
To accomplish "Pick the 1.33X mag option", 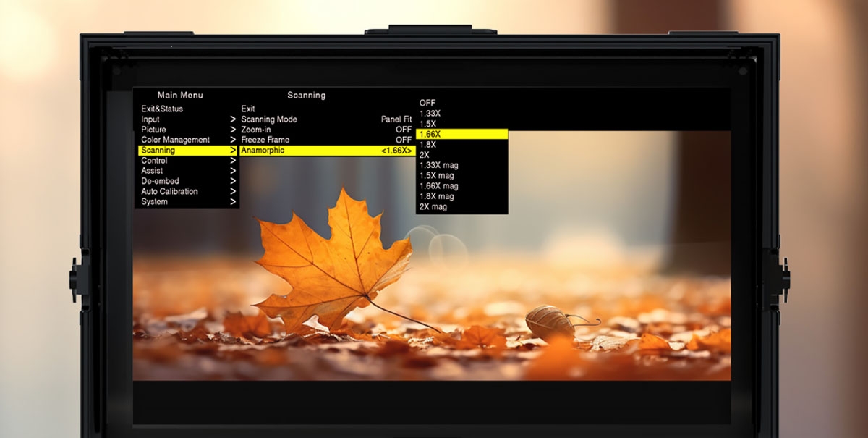I will [x=438, y=165].
